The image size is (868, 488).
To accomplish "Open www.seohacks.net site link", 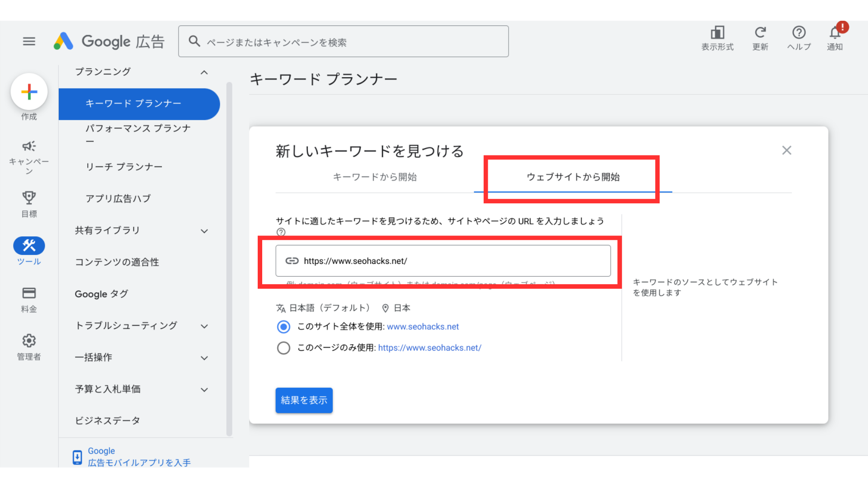I will coord(423,327).
